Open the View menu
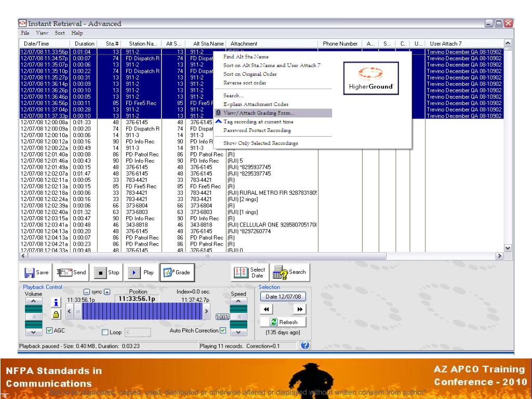Image resolution: width=532 pixels, height=399 pixels. tap(42, 33)
